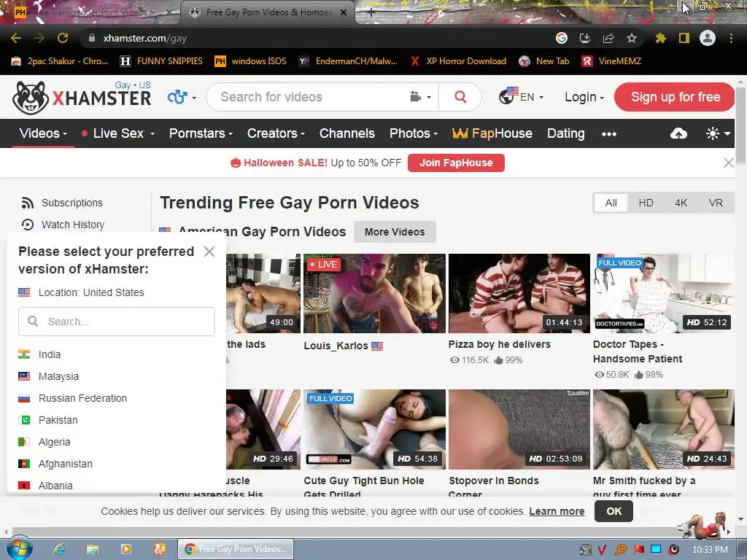Select the VR quality filter
The height and width of the screenshot is (560, 747).
pos(716,203)
